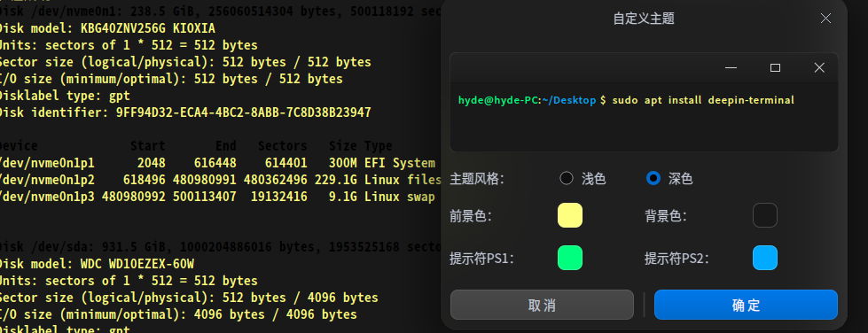Click the 300M EFI System entry
The image size is (868, 333).
pyautogui.click(x=382, y=163)
